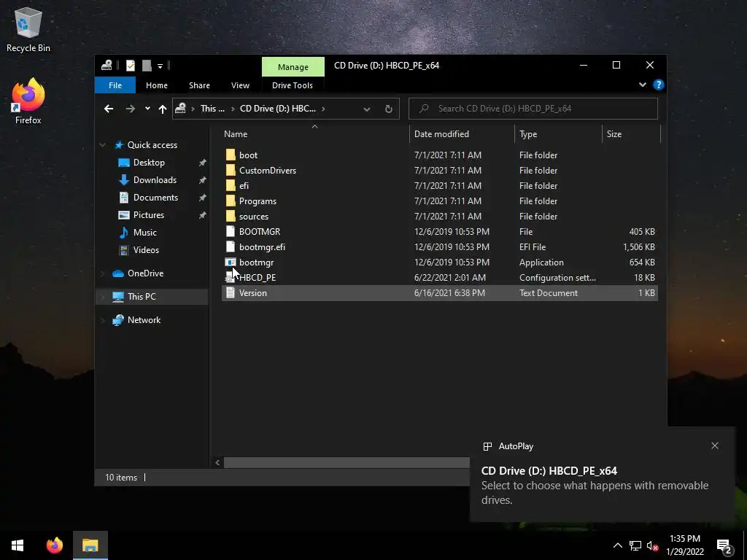Go back with the Back arrow
The image size is (747, 560).
[x=109, y=109]
